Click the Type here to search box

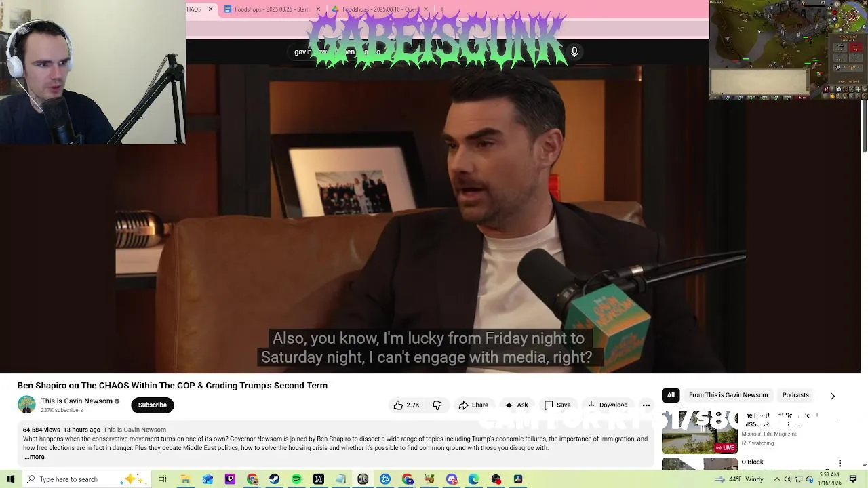point(88,479)
